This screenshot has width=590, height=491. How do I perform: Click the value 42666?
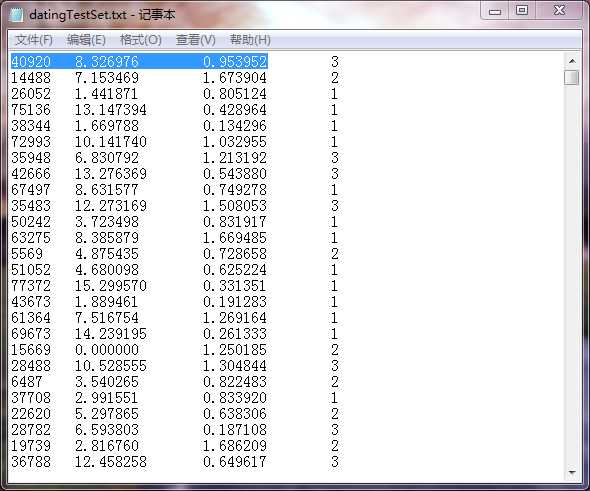[31, 174]
